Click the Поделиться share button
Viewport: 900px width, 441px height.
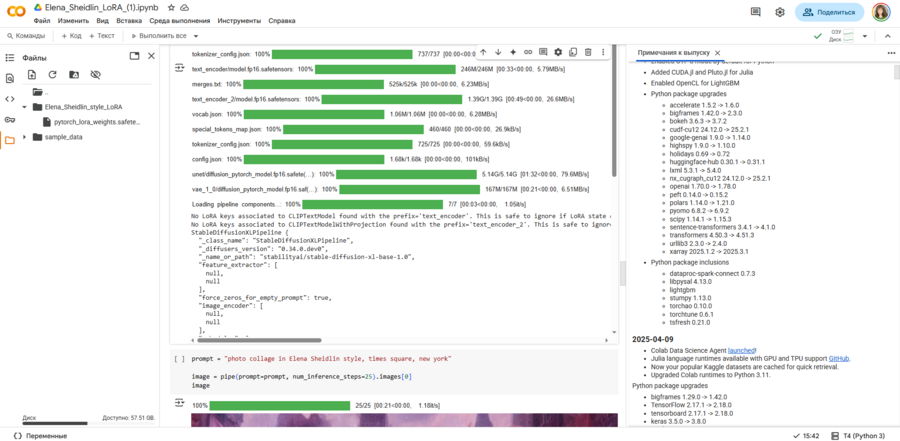tap(829, 12)
